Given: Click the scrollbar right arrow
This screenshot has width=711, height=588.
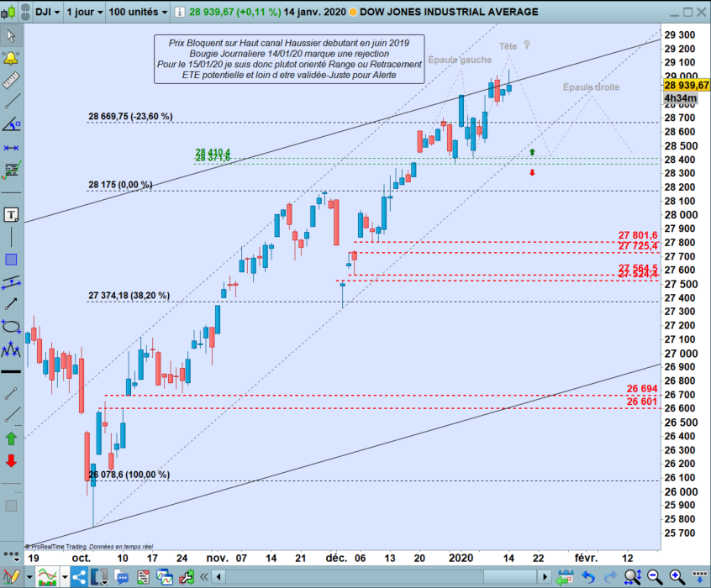Looking at the screenshot, I should (x=545, y=577).
